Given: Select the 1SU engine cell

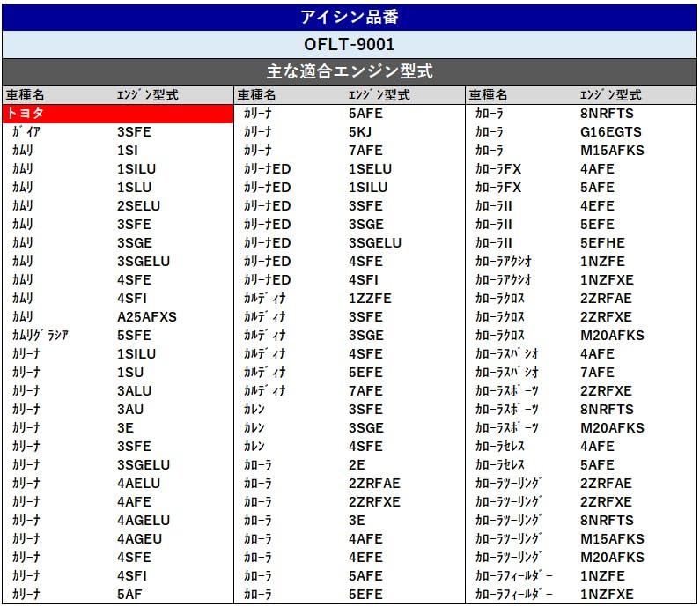Looking at the screenshot, I should pos(129,373).
